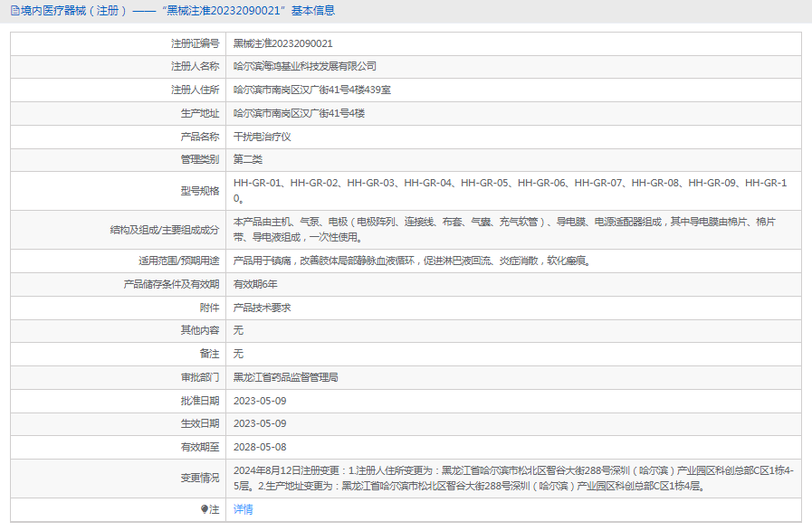Select change record starting 2024年8月12日注册变更
This screenshot has width=812, height=531.
pyautogui.click(x=513, y=479)
